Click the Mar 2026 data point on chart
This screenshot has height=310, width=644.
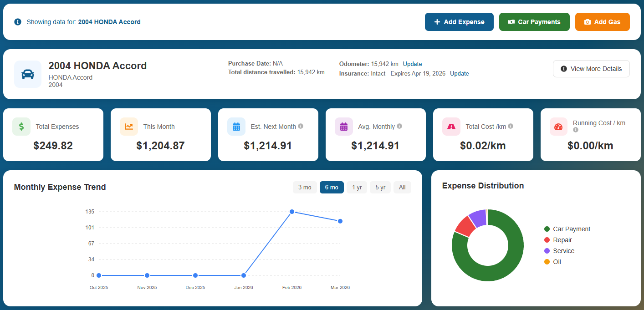tap(340, 221)
